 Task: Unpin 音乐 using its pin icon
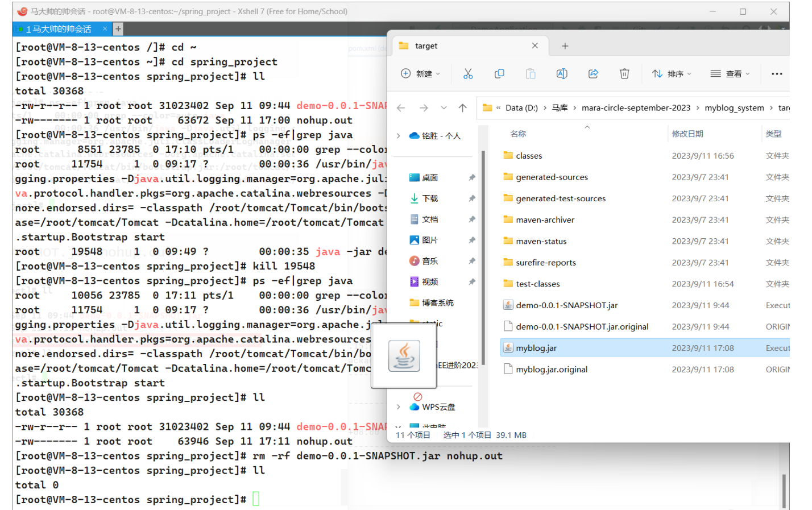(471, 261)
